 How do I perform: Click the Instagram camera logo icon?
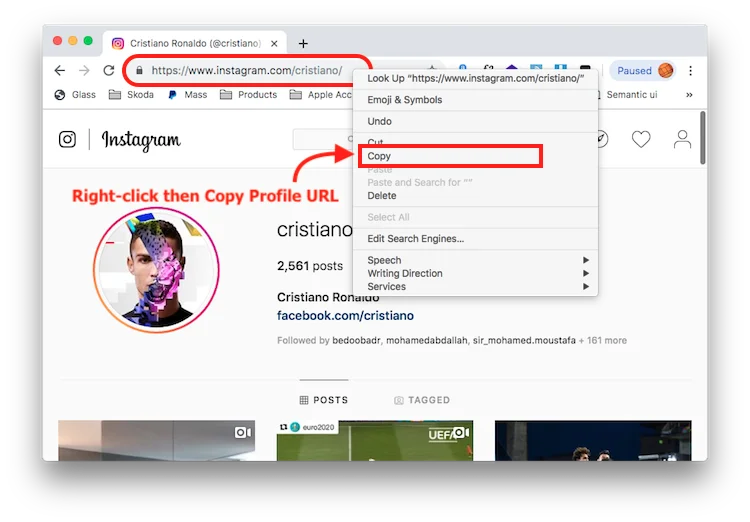pyautogui.click(x=67, y=139)
